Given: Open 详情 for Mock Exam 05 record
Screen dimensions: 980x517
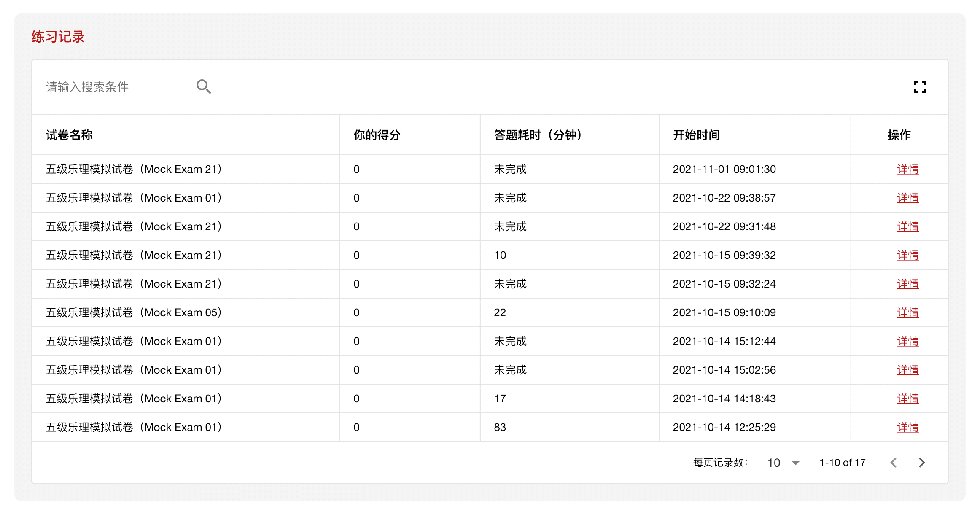Looking at the screenshot, I should click(x=907, y=312).
